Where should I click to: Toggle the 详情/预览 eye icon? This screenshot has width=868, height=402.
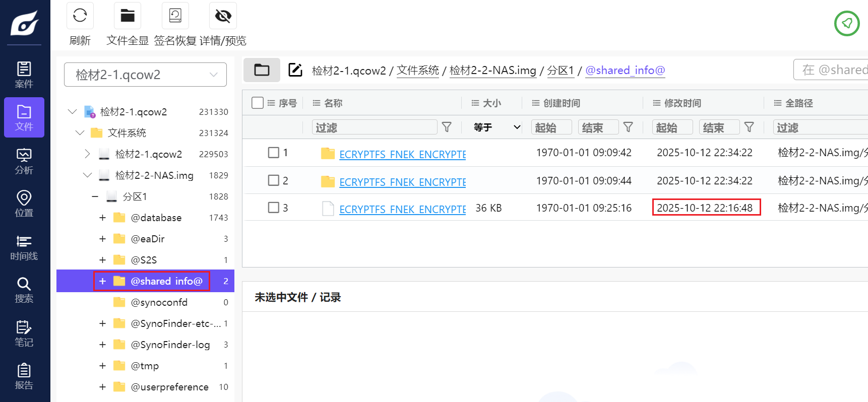click(x=223, y=16)
